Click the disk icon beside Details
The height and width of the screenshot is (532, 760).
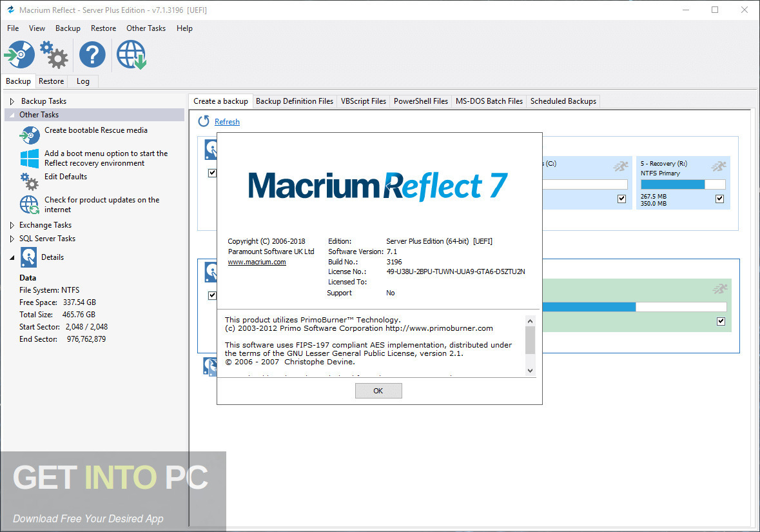pos(28,257)
